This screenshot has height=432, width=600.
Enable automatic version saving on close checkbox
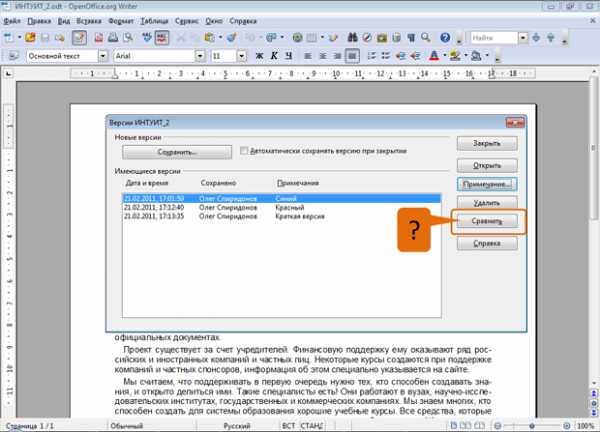click(244, 151)
